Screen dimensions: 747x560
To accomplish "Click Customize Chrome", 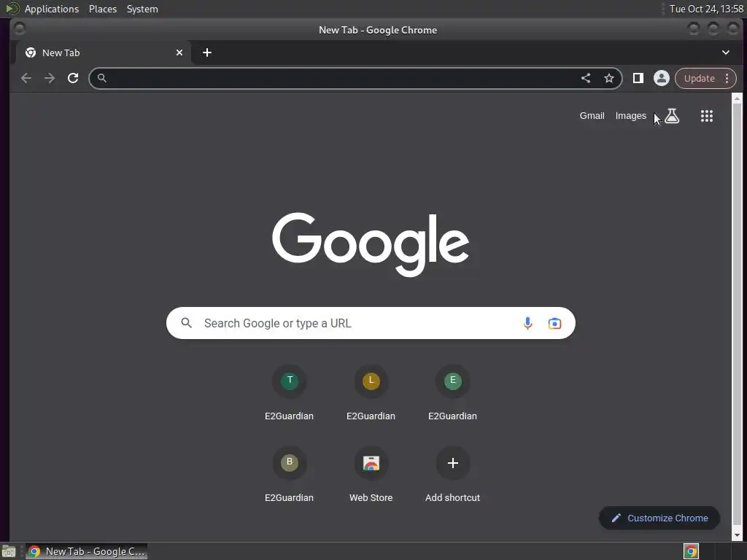I will [x=659, y=518].
